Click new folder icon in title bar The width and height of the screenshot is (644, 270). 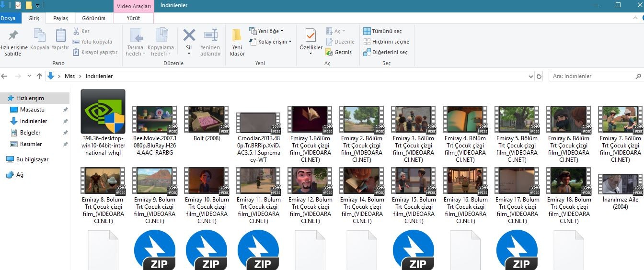click(29, 6)
